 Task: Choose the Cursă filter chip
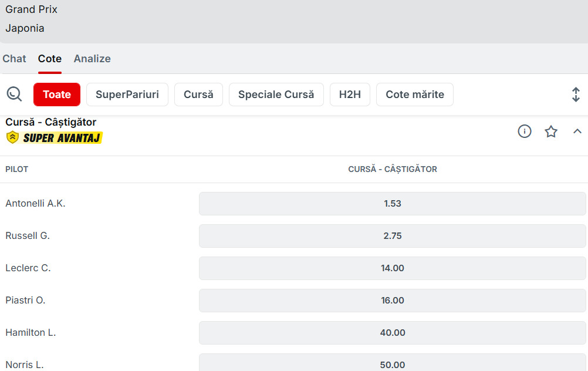(198, 95)
